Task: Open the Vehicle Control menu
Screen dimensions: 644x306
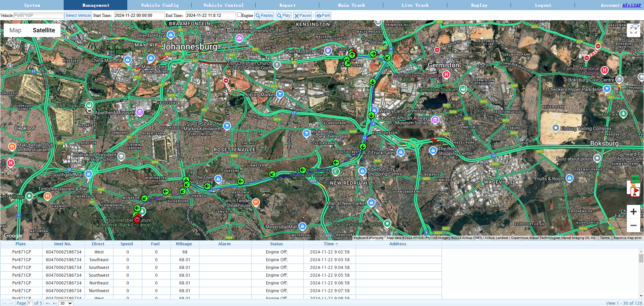Action: pyautogui.click(x=223, y=5)
